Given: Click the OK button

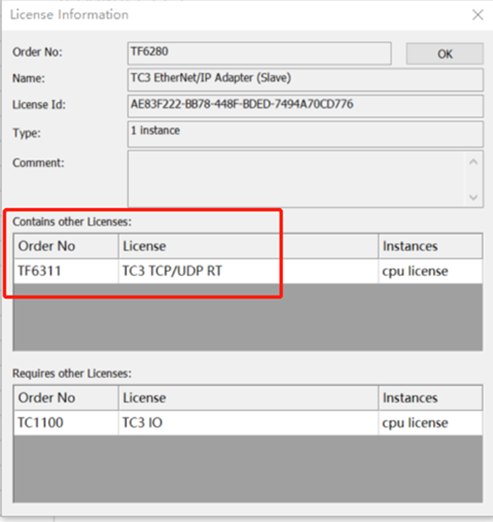Looking at the screenshot, I should pos(445,54).
